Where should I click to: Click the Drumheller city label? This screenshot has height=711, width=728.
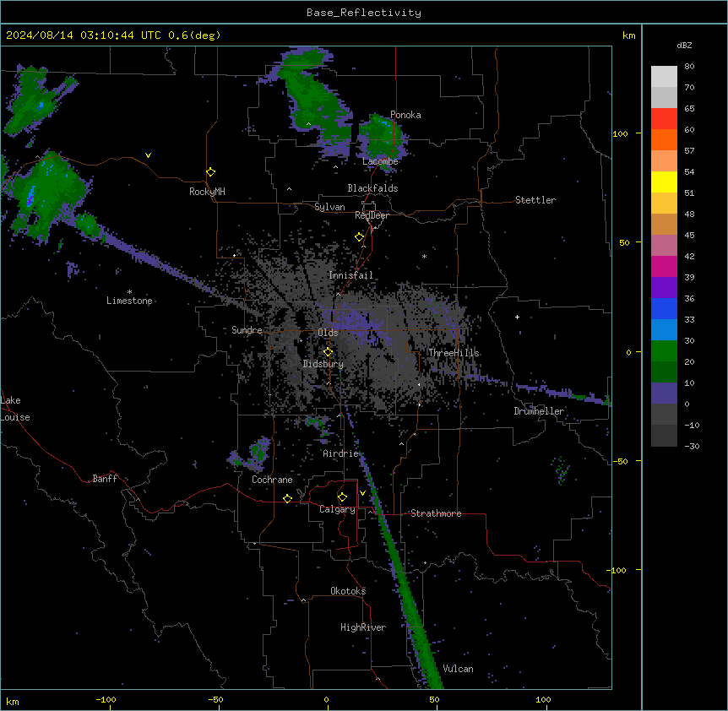(539, 411)
